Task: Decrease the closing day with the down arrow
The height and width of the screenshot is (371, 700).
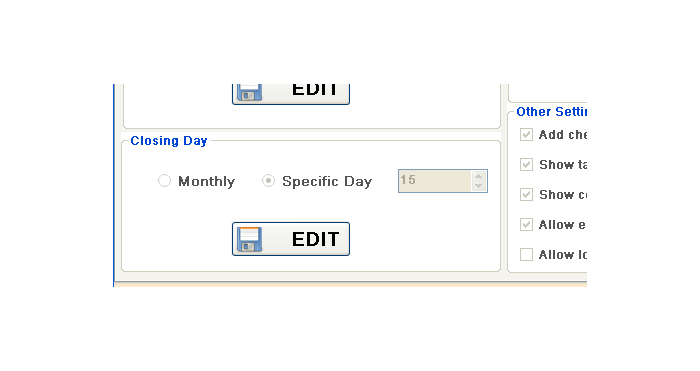Action: (479, 186)
